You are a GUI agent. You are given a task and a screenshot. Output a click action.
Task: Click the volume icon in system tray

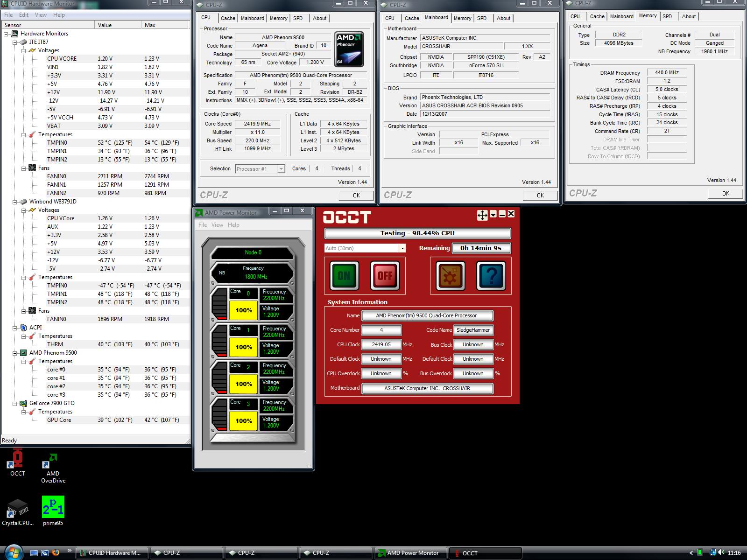point(721,553)
